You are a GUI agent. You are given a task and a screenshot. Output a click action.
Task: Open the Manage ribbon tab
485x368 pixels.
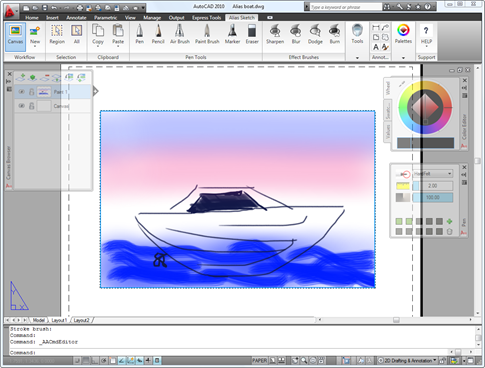click(152, 18)
